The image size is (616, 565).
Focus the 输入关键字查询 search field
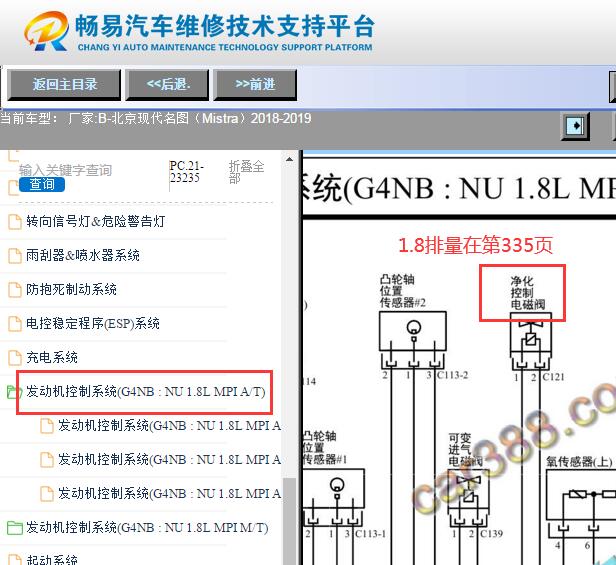click(65, 170)
